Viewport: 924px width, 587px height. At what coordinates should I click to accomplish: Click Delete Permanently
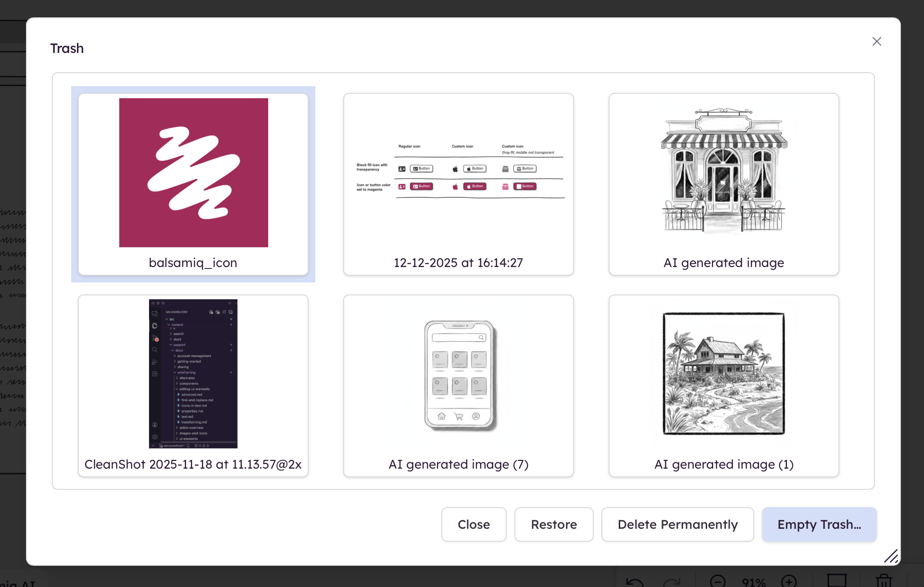678,524
